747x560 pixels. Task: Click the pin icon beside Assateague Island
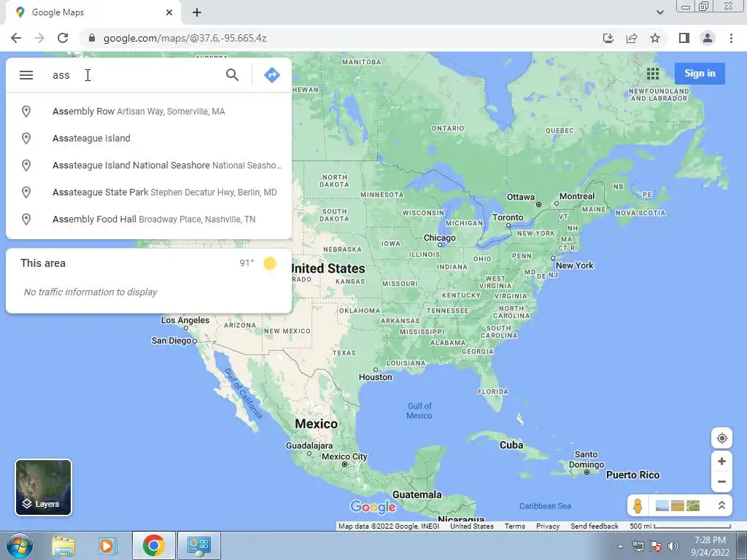tap(26, 139)
